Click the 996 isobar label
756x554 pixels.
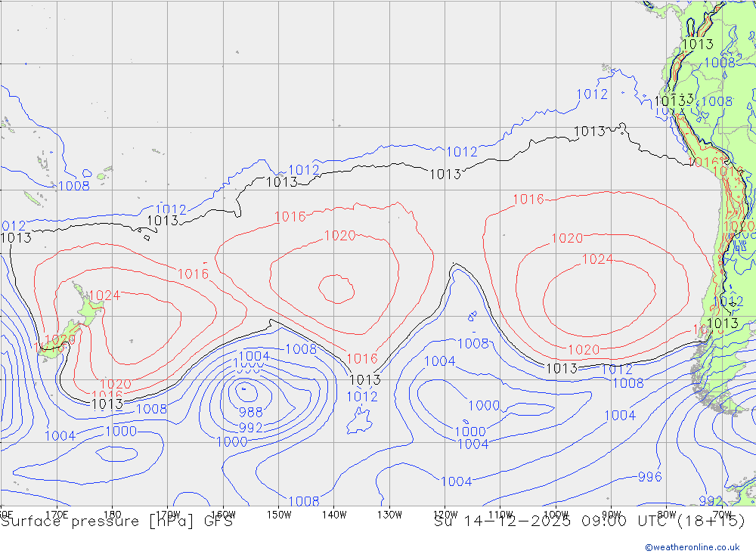click(x=650, y=477)
